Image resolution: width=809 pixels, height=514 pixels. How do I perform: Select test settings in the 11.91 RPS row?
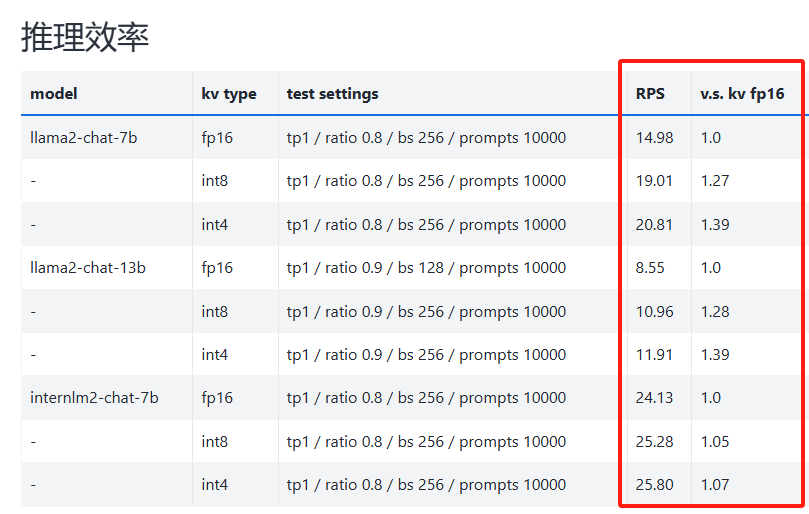coord(426,355)
